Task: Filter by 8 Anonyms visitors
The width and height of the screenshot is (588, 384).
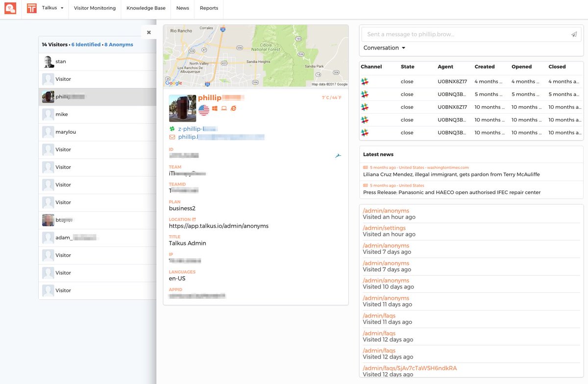Action: pos(119,45)
